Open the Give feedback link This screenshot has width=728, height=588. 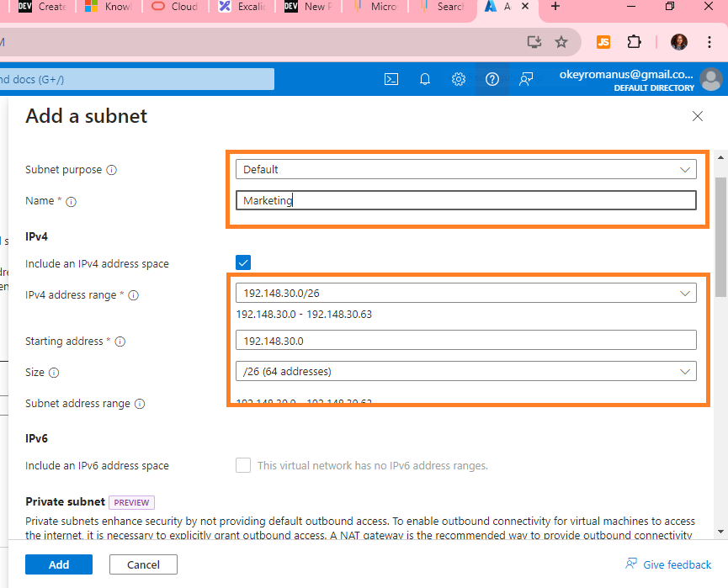click(668, 564)
